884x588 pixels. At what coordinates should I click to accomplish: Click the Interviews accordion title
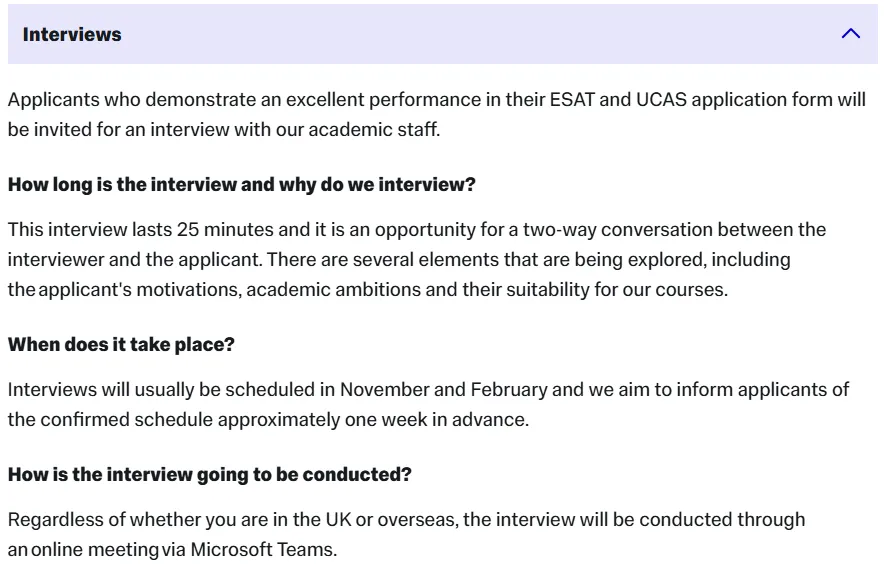(72, 34)
